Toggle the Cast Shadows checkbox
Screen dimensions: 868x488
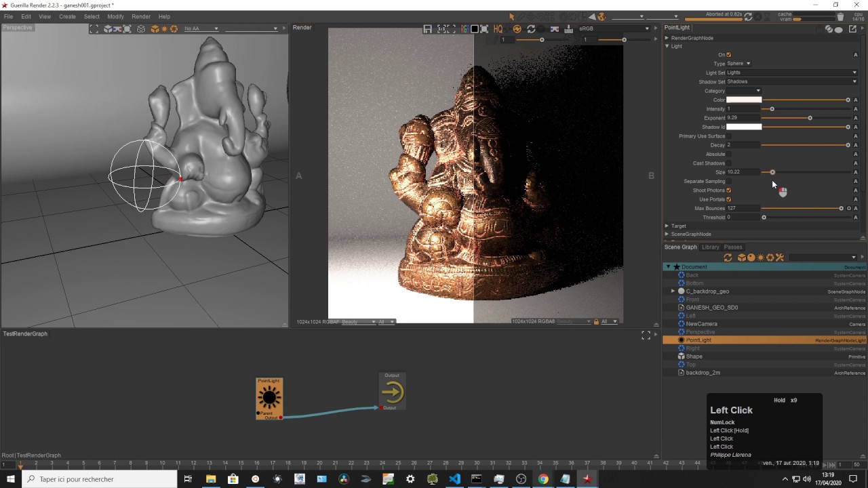(x=729, y=163)
